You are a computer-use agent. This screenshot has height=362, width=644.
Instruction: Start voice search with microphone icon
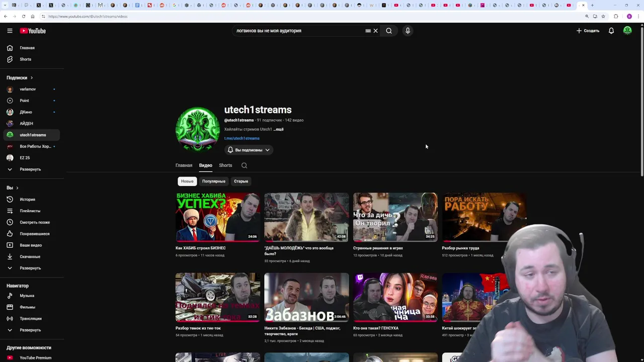point(408,31)
